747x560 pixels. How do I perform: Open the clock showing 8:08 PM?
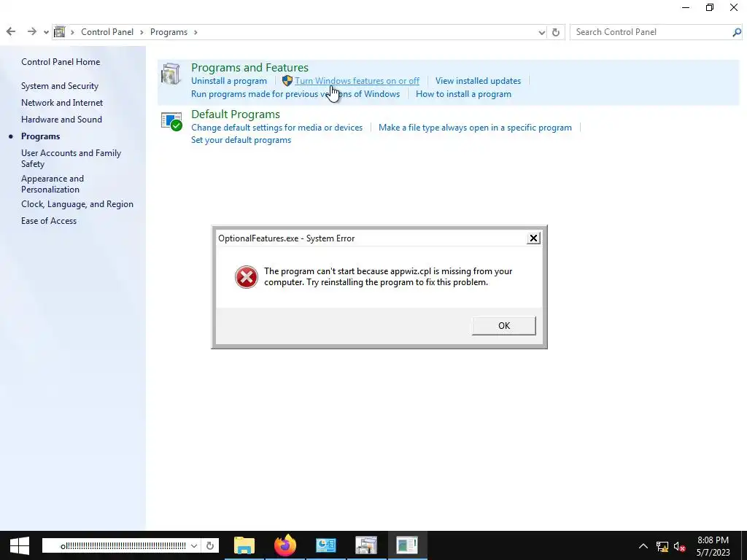pyautogui.click(x=713, y=546)
